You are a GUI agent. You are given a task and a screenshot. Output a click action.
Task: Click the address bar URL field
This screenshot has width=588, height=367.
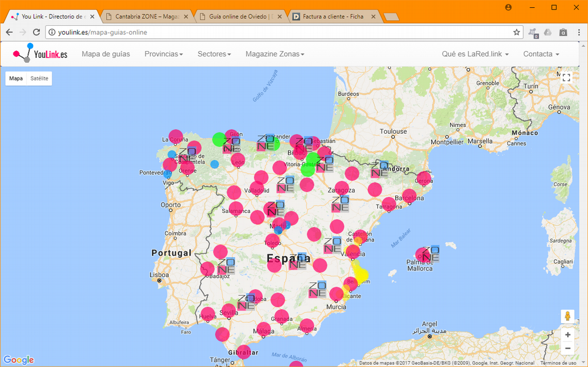pos(284,32)
